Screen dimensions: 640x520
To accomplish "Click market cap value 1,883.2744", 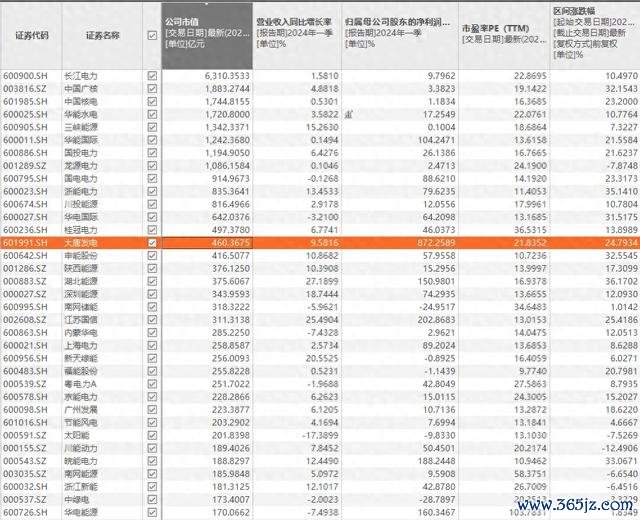I will [227, 89].
